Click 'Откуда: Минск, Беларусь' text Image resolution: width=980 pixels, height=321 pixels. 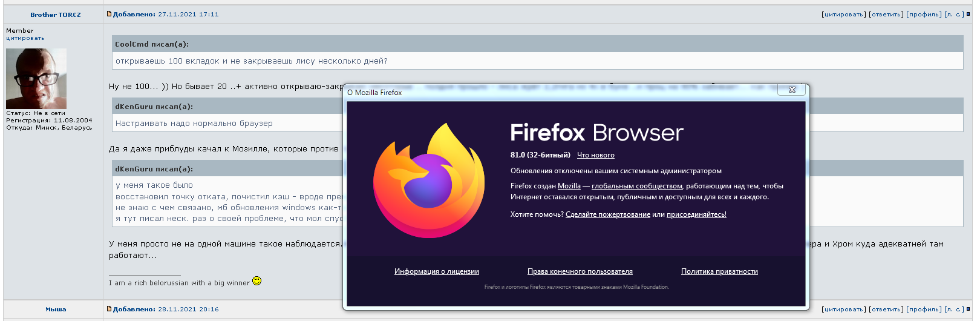[49, 128]
